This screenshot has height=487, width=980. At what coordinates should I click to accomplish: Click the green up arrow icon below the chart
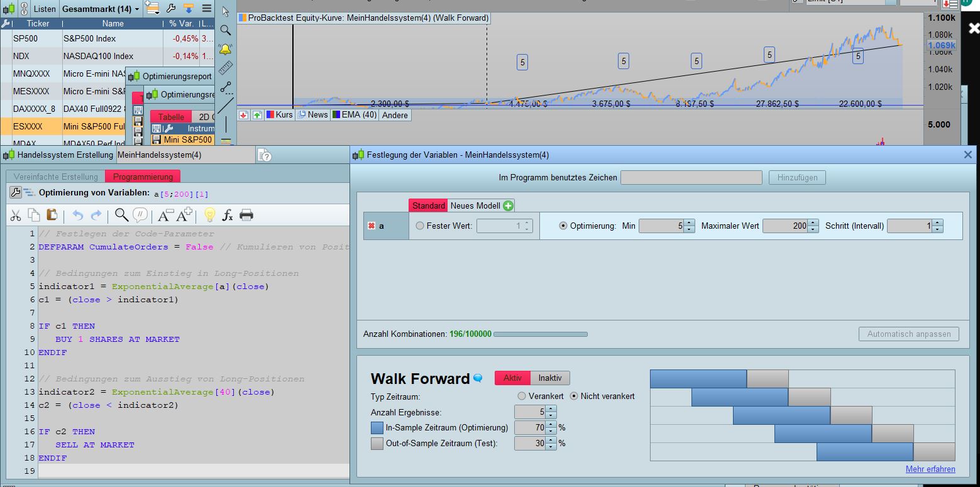(x=258, y=115)
